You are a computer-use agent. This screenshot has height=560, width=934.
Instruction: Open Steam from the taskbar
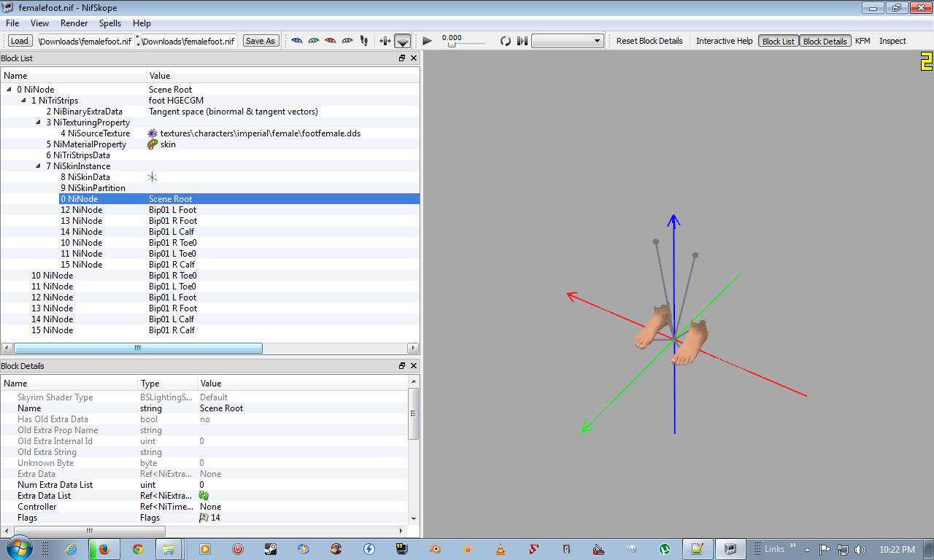(270, 549)
